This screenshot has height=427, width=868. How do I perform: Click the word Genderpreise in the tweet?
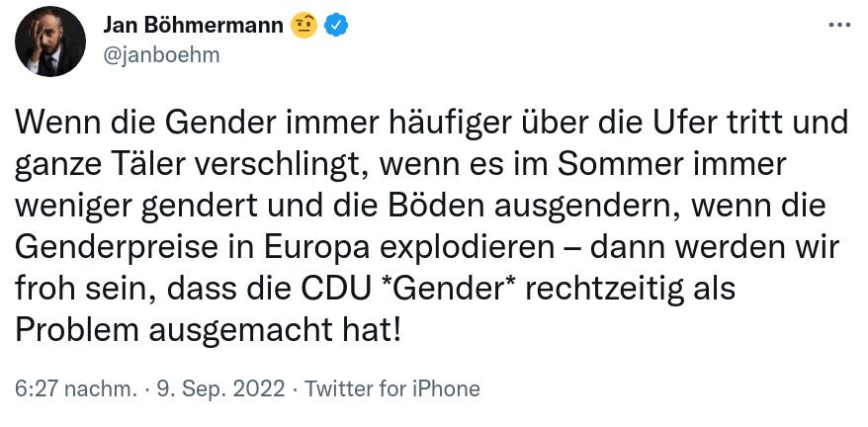[x=117, y=244]
